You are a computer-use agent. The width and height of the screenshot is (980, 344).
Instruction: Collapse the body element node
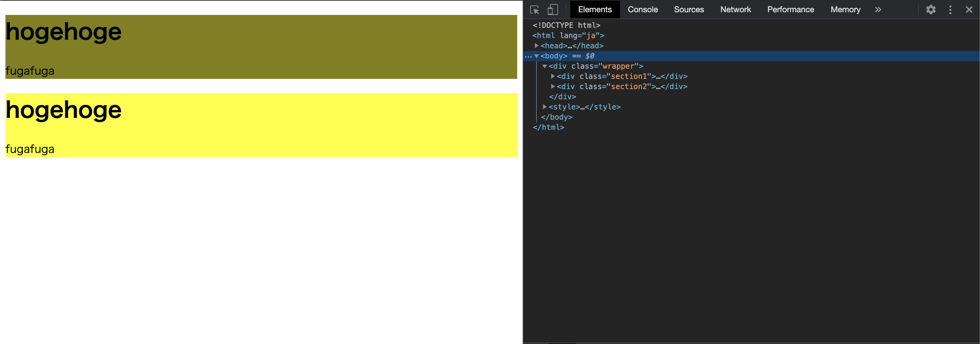537,56
